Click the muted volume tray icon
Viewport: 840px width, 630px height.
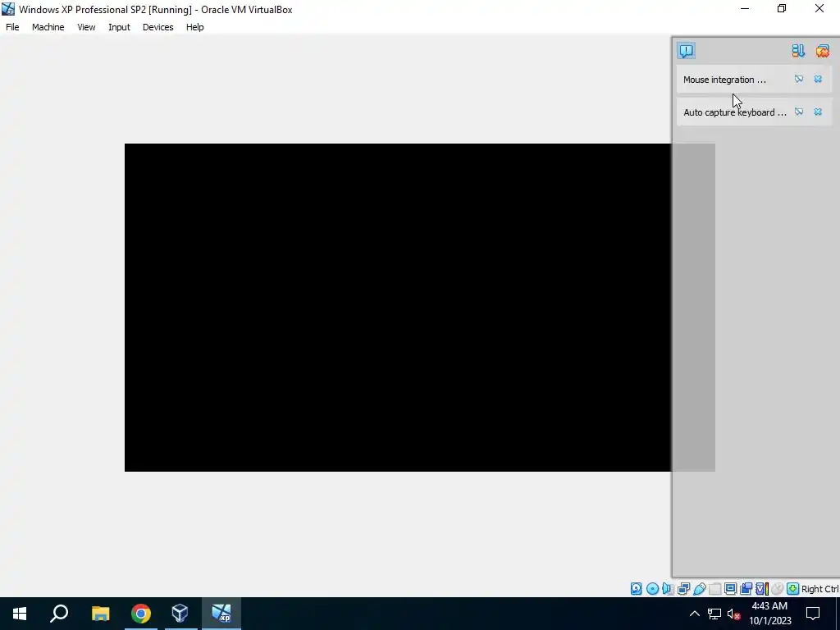pos(733,614)
